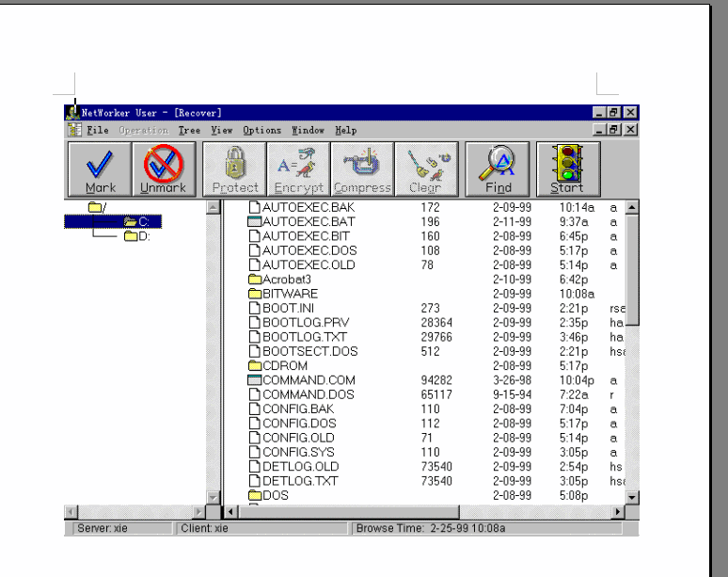Open the Options menu
This screenshot has height=577, width=728.
point(261,130)
